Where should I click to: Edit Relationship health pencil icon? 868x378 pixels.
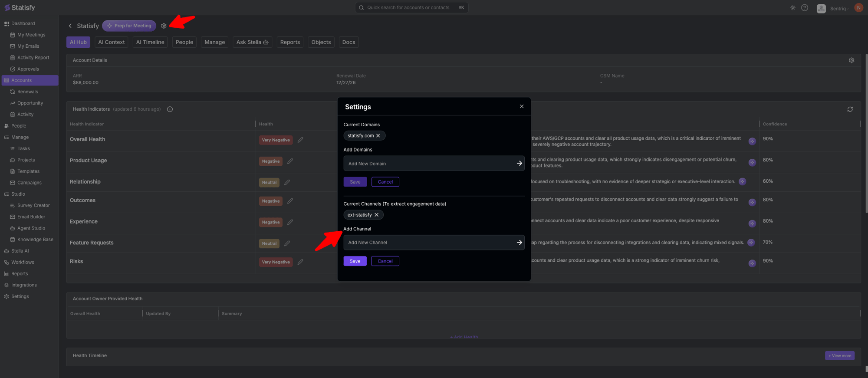pos(287,182)
